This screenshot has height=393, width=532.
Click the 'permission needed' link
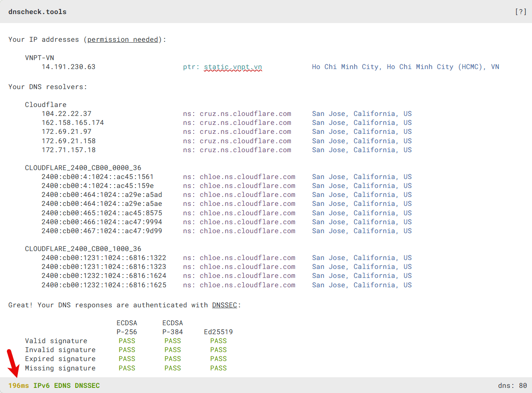[x=122, y=40]
